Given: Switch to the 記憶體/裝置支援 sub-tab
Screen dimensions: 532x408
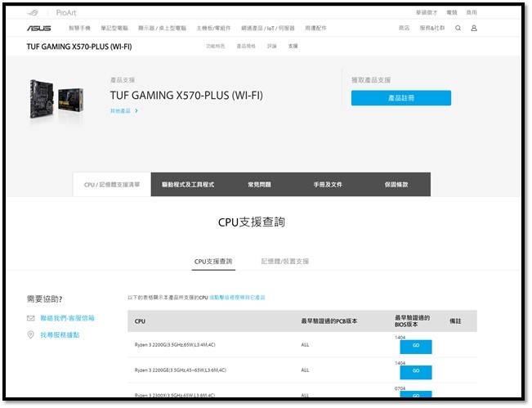Looking at the screenshot, I should coord(285,262).
